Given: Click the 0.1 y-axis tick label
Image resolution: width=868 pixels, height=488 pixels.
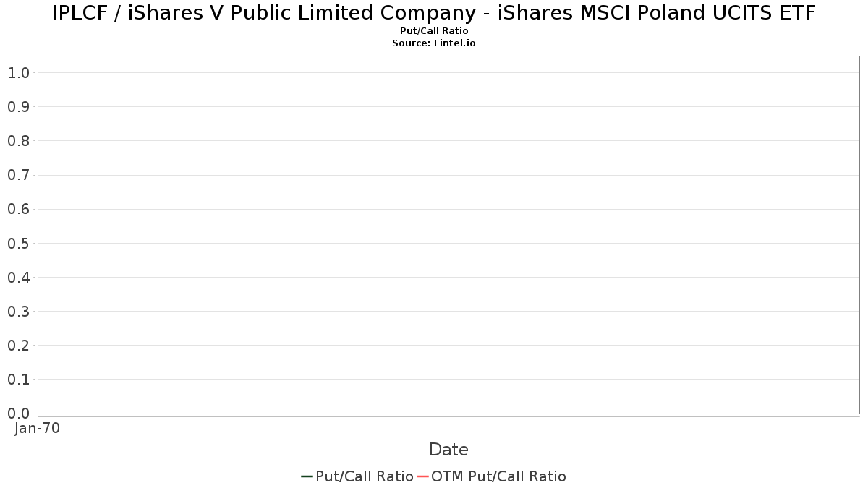Looking at the screenshot, I should [x=18, y=380].
